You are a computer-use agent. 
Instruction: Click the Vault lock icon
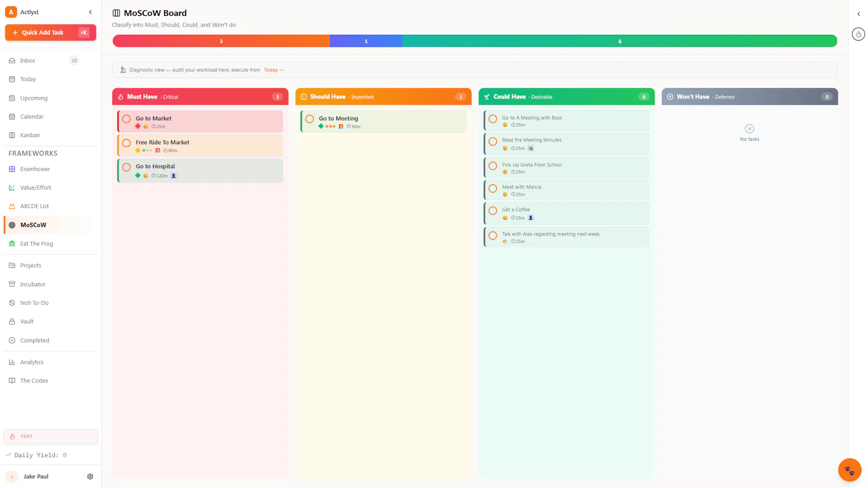pos(12,322)
